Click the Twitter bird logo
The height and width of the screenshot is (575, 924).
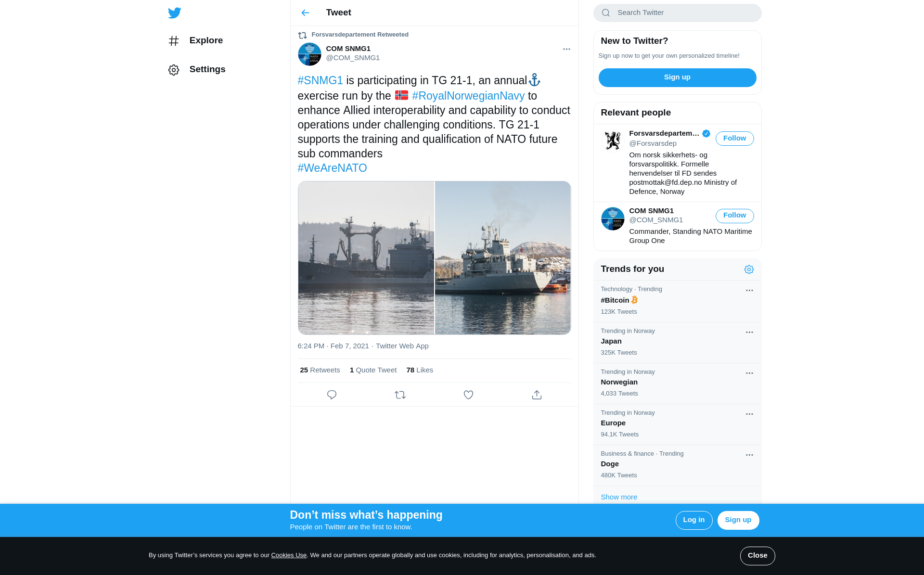pos(175,13)
